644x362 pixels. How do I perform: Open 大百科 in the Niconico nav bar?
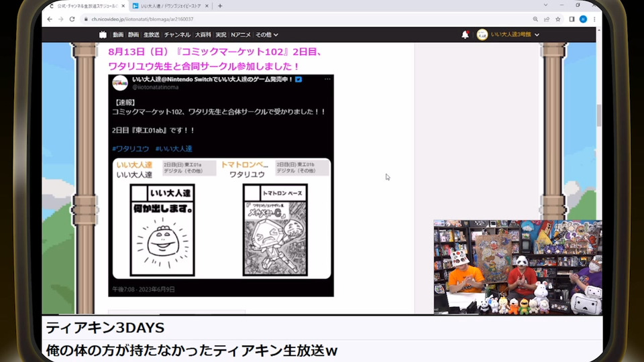pyautogui.click(x=203, y=35)
